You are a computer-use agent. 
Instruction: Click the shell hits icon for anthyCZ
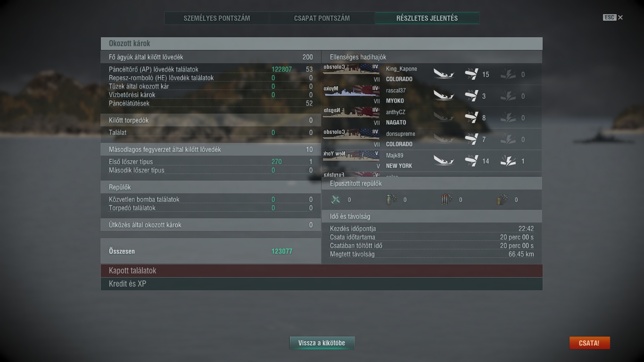(x=471, y=118)
